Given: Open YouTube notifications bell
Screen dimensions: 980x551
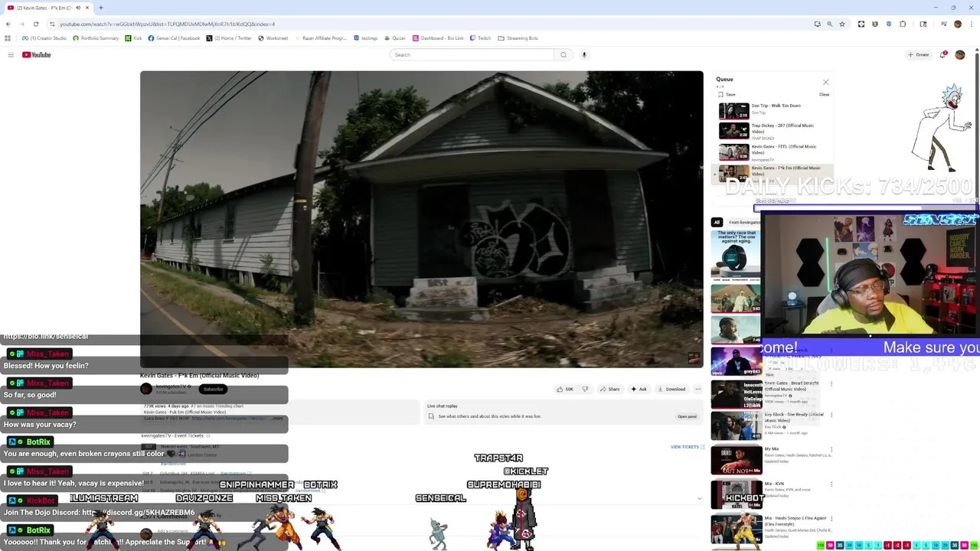Looking at the screenshot, I should click(x=943, y=54).
